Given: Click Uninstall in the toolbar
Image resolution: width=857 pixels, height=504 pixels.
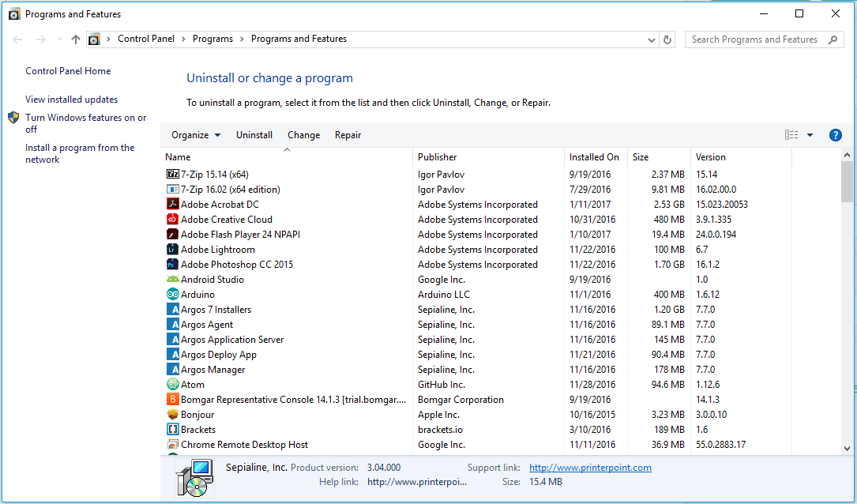Looking at the screenshot, I should 254,135.
